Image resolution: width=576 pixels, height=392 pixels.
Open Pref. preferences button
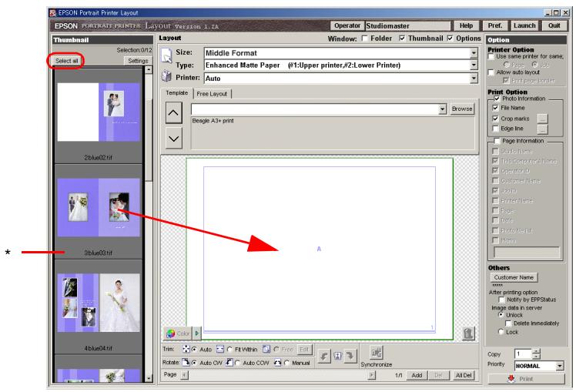point(495,25)
